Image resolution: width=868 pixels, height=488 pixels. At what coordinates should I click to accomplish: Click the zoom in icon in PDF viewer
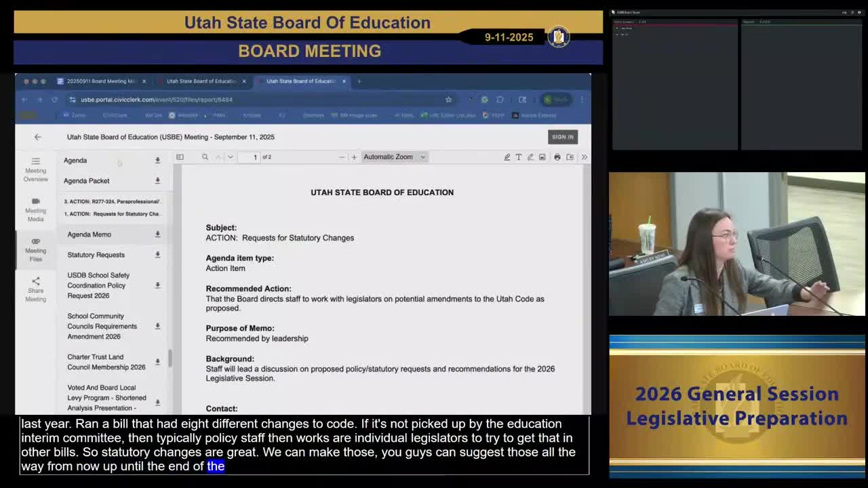(354, 157)
